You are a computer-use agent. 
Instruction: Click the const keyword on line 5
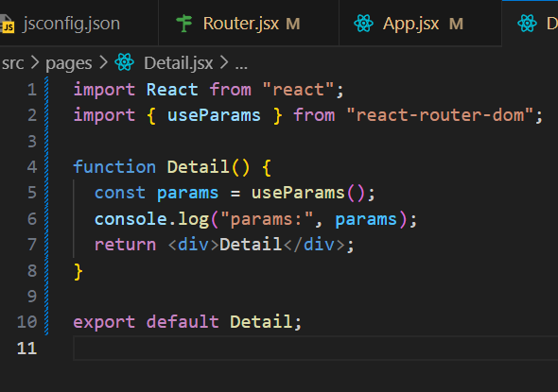coord(120,193)
